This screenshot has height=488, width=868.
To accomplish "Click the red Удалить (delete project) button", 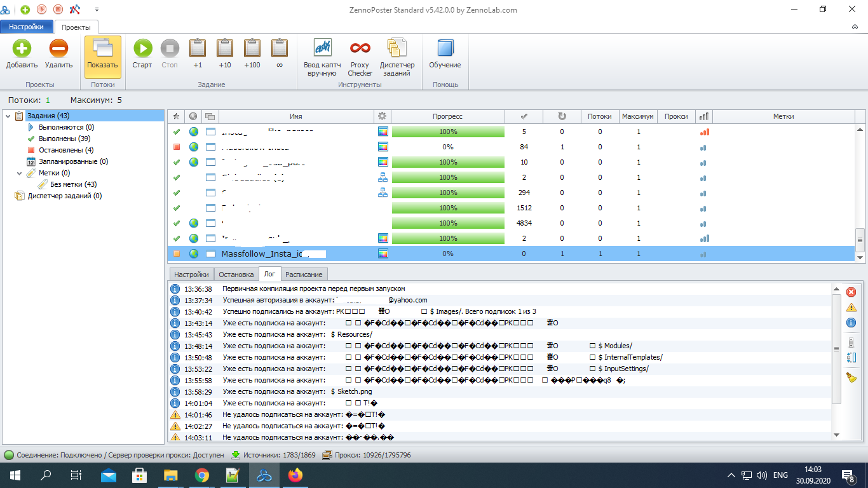I will tap(58, 54).
